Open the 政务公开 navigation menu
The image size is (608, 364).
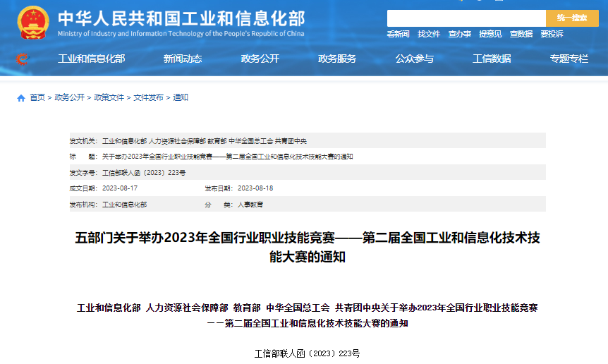click(260, 59)
